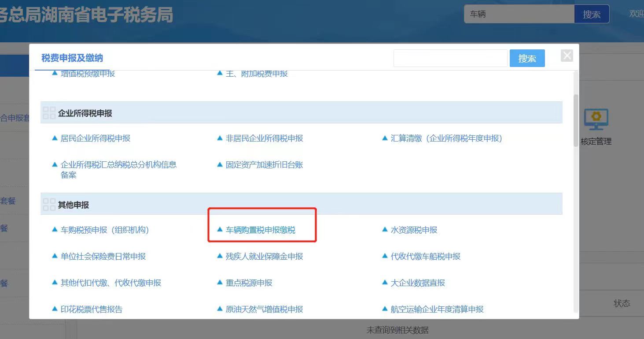Click the triangle icon before 车辆购置税申报缴税
This screenshot has height=339, width=644.
coord(219,229)
